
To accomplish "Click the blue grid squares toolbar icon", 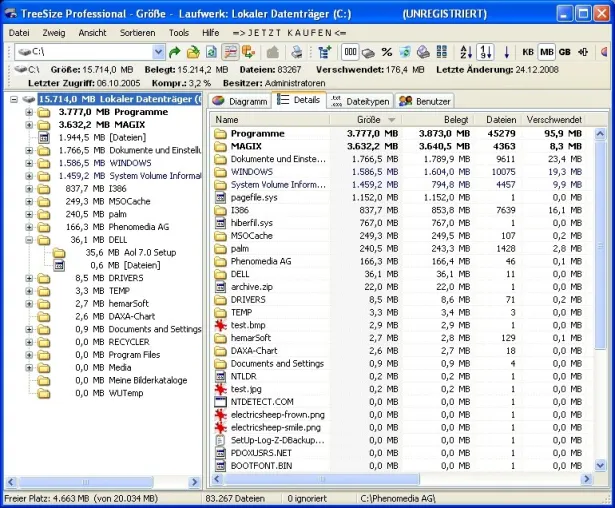I will tap(442, 52).
